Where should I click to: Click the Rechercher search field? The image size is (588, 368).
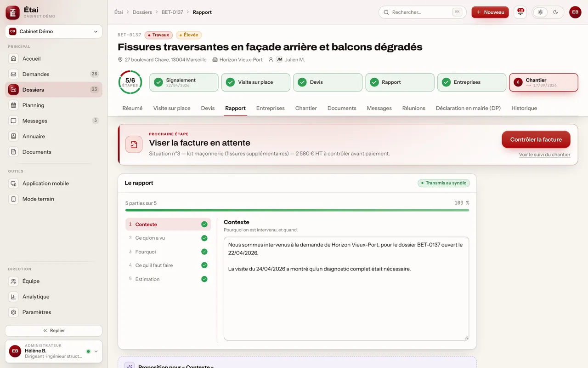422,12
